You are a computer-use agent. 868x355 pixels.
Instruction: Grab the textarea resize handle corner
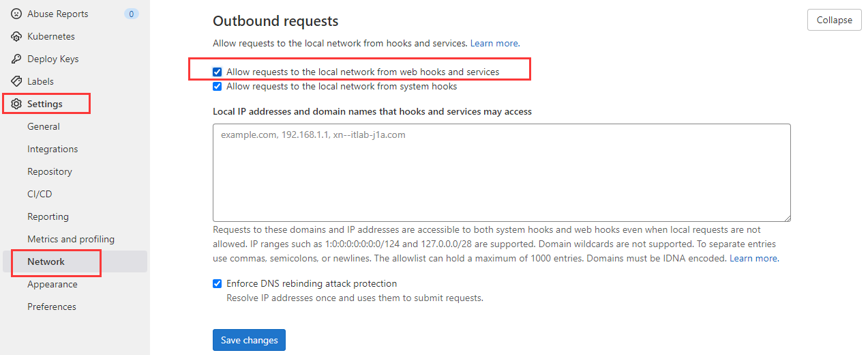point(787,218)
